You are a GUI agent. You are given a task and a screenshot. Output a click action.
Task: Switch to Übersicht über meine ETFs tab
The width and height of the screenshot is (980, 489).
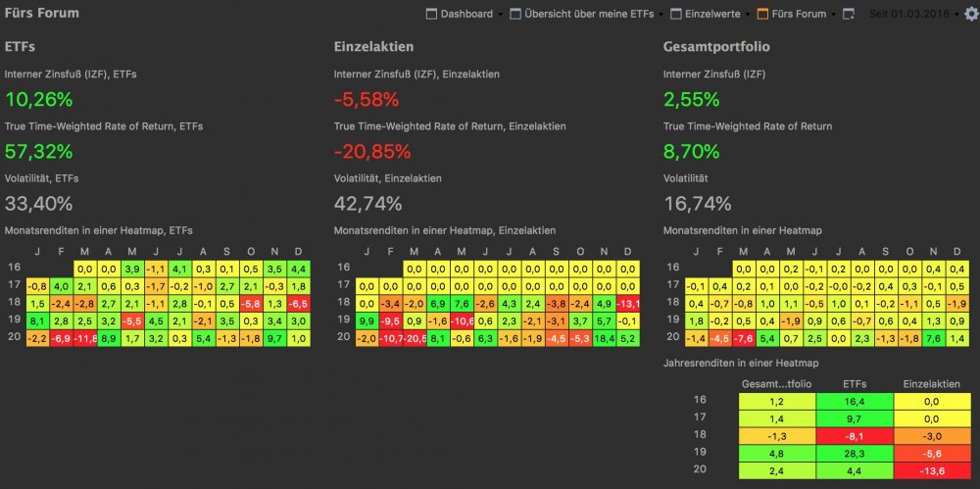tap(589, 14)
